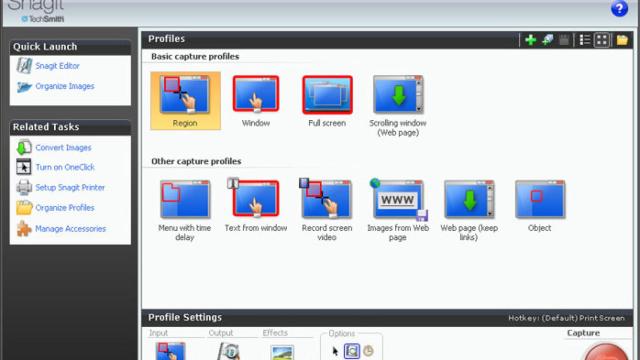Select the Region capture profile
Screen dimensions: 640x360
point(185,101)
